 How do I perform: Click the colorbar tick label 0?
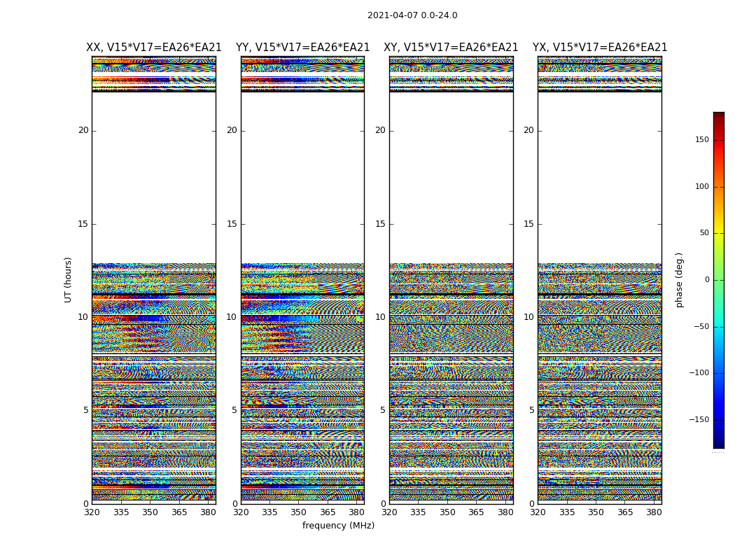click(706, 280)
